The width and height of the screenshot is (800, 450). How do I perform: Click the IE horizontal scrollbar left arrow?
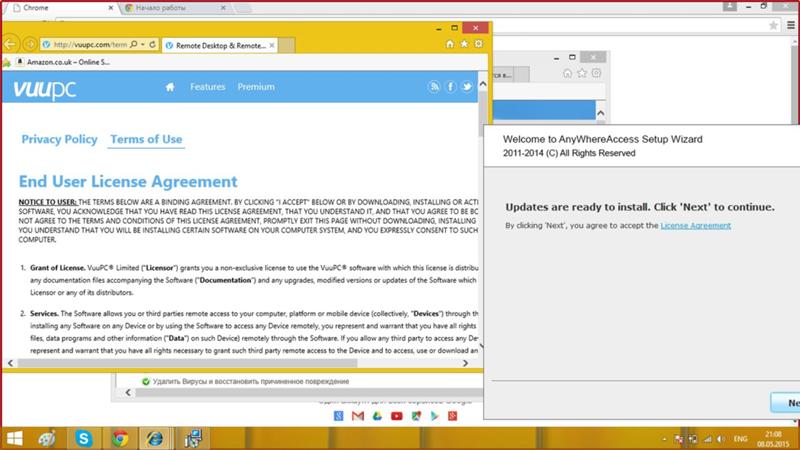coord(11,363)
